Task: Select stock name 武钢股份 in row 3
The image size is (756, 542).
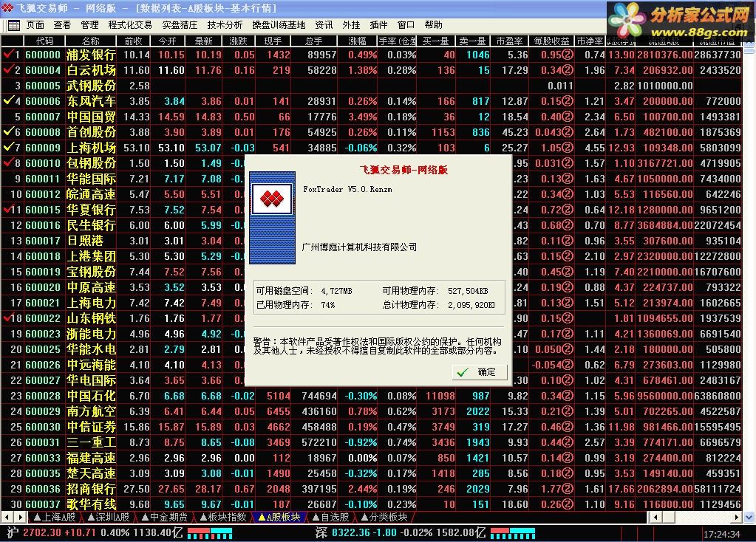Action: tap(91, 86)
